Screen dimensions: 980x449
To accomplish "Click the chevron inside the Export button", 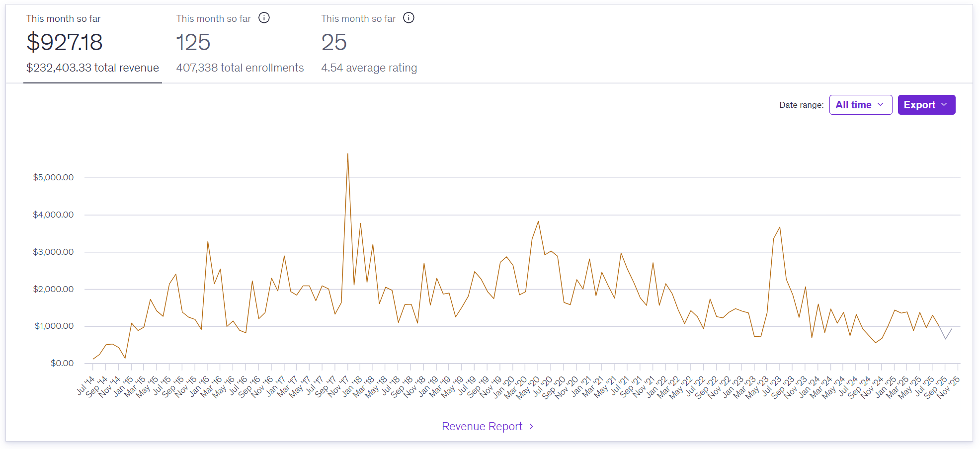I will (944, 105).
